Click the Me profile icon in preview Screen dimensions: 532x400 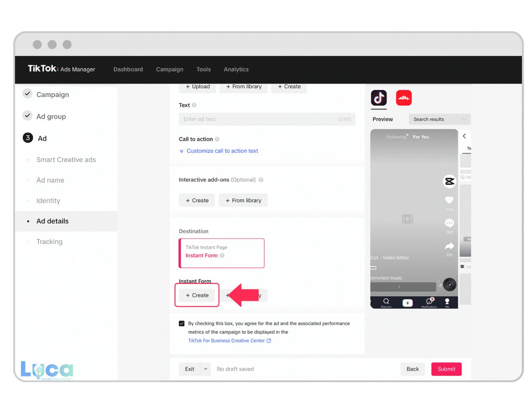[447, 303]
